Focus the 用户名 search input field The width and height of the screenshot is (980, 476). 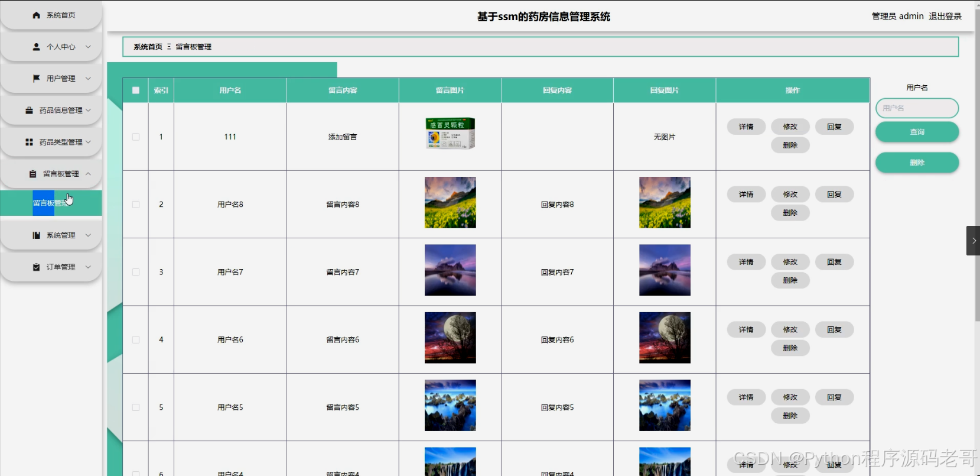pos(917,108)
